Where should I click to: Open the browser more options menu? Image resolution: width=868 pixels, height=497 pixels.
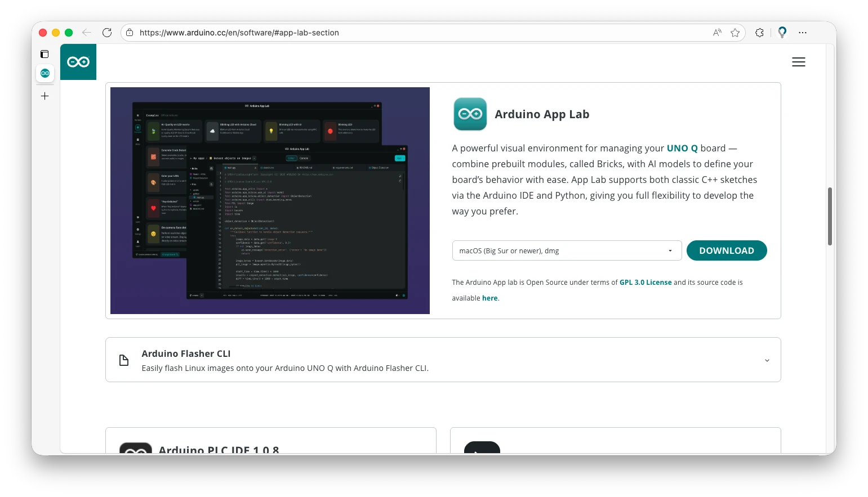pyautogui.click(x=803, y=32)
